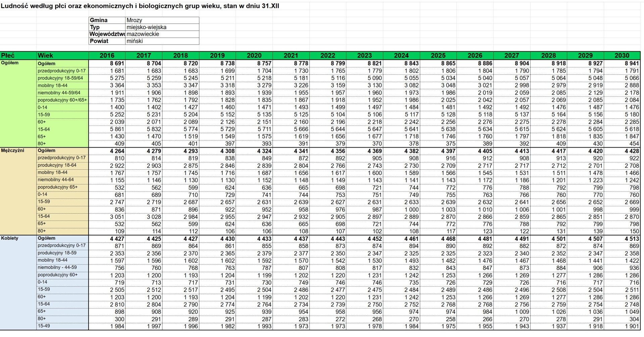644x337 pixels.
Task: Click the "Płeć" column header
Action: [18, 55]
